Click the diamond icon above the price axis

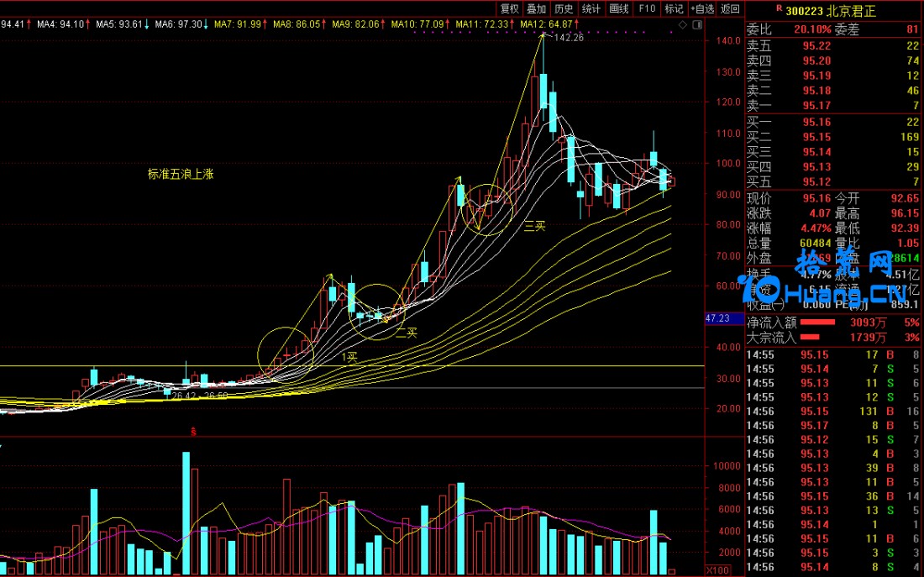coord(683,24)
